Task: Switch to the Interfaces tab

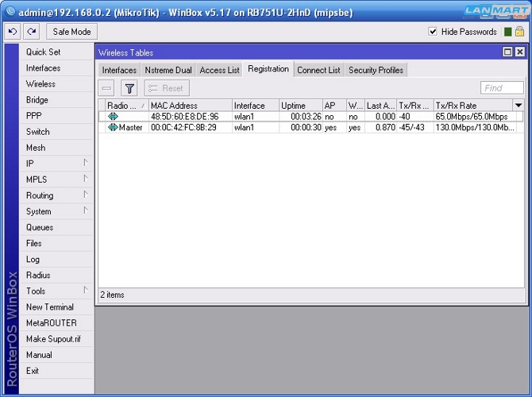Action: tap(119, 70)
